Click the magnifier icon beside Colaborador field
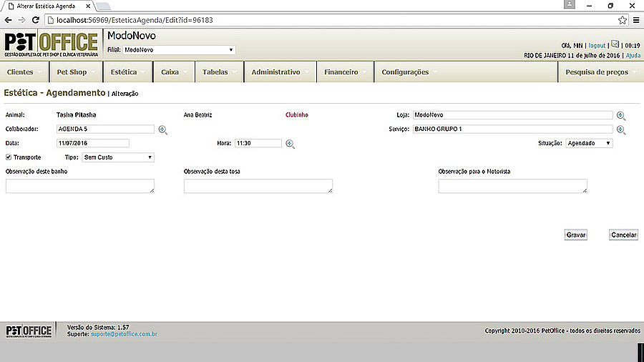Viewport: 644px width, 362px height. (163, 129)
